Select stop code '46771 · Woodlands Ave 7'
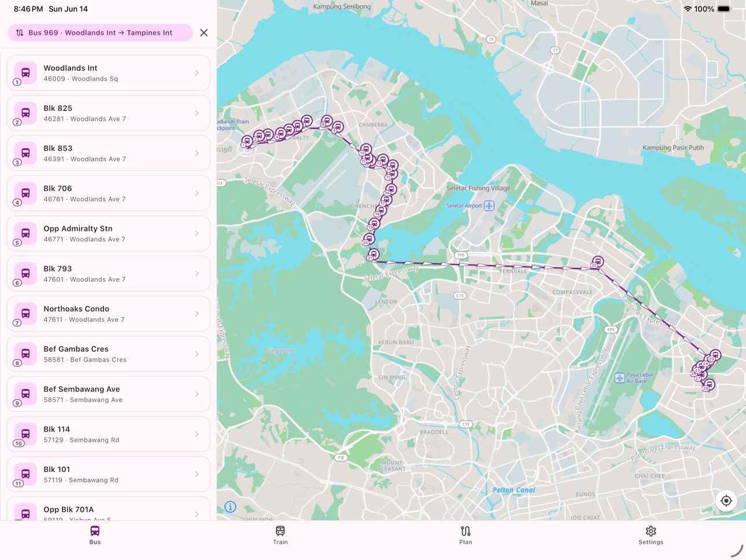 (84, 240)
